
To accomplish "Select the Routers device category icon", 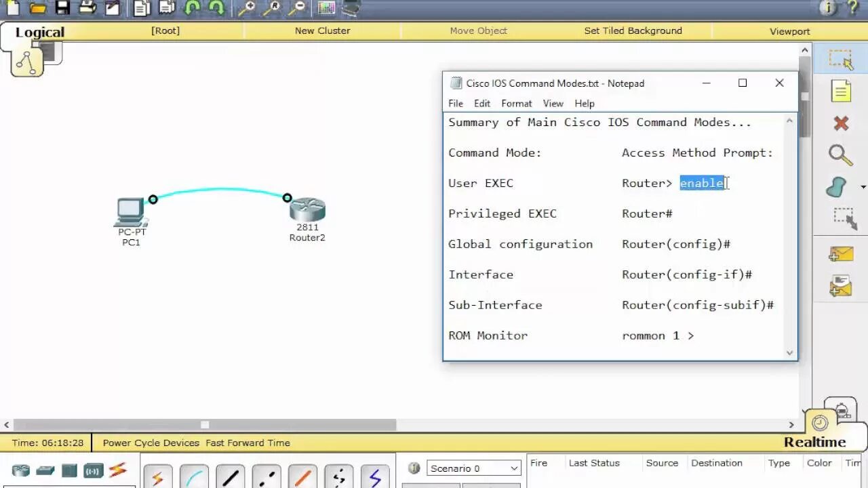I will pyautogui.click(x=21, y=470).
